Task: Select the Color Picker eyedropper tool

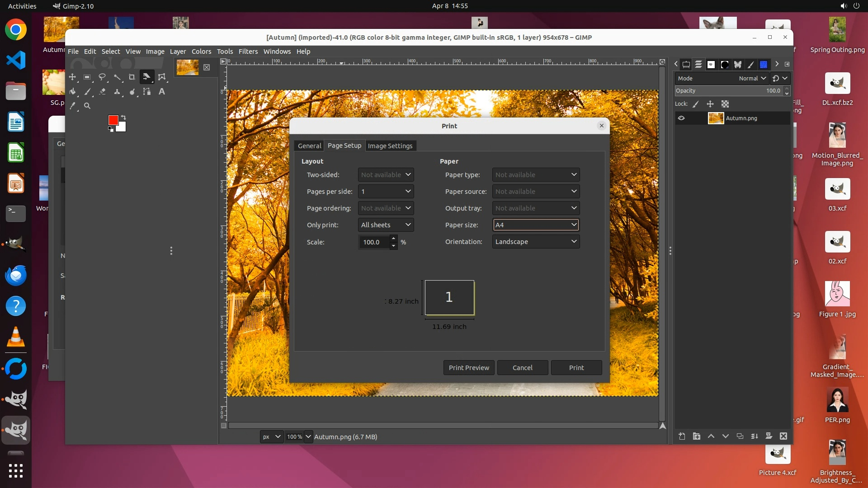Action: 72,106
